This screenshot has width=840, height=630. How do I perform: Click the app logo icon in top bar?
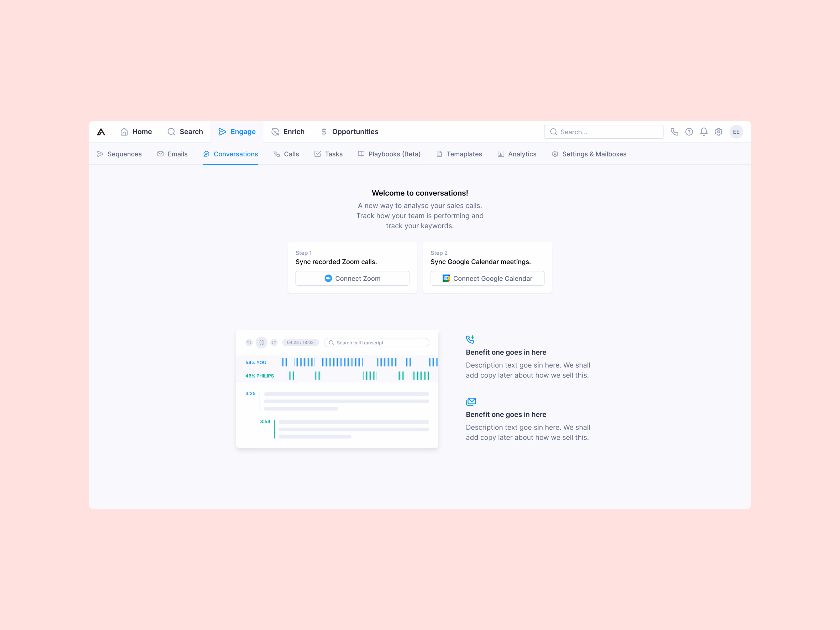pyautogui.click(x=101, y=132)
